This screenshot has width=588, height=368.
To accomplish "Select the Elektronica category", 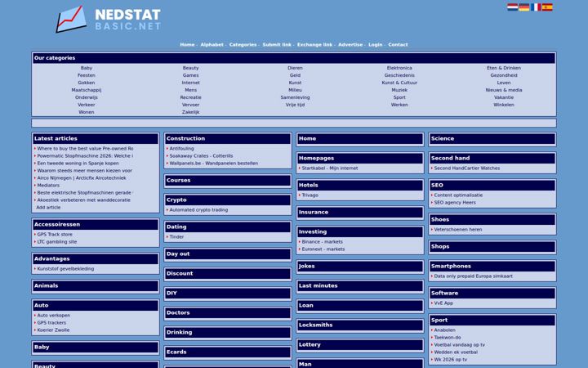I will pyautogui.click(x=399, y=68).
